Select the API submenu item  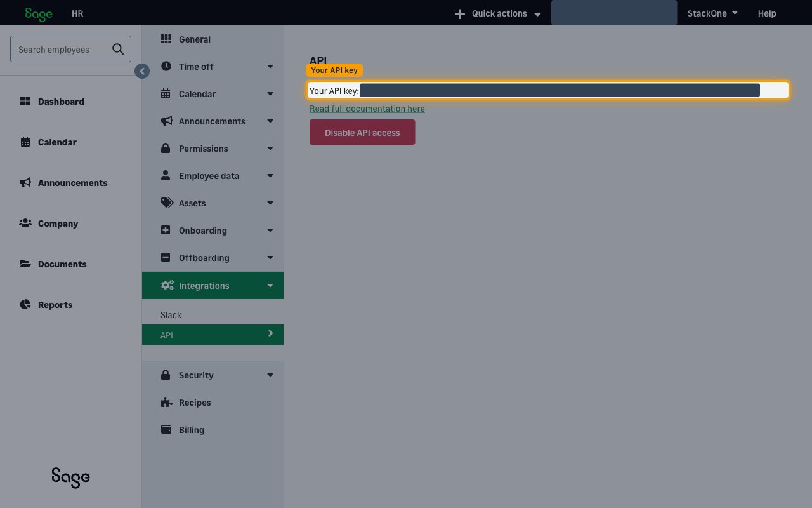[213, 335]
